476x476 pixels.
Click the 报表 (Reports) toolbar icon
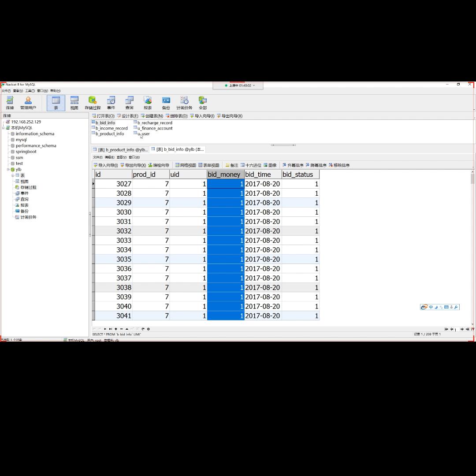pos(148,103)
